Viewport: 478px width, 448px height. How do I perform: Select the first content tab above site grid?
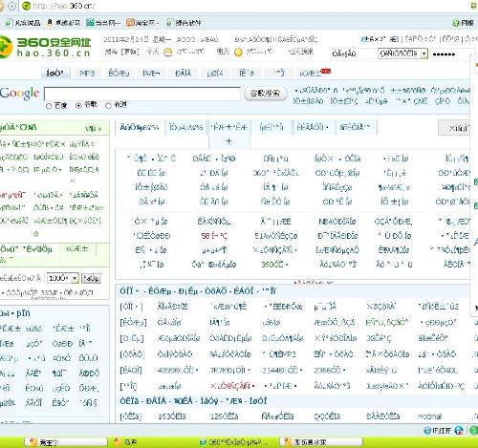pos(140,127)
